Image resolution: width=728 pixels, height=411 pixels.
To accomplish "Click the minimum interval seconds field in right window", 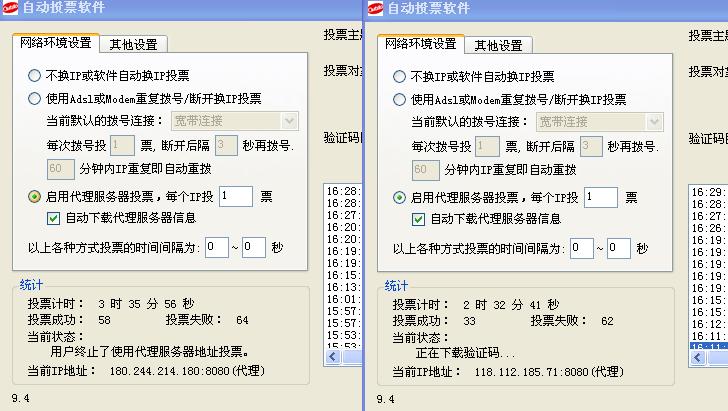I will point(581,248).
